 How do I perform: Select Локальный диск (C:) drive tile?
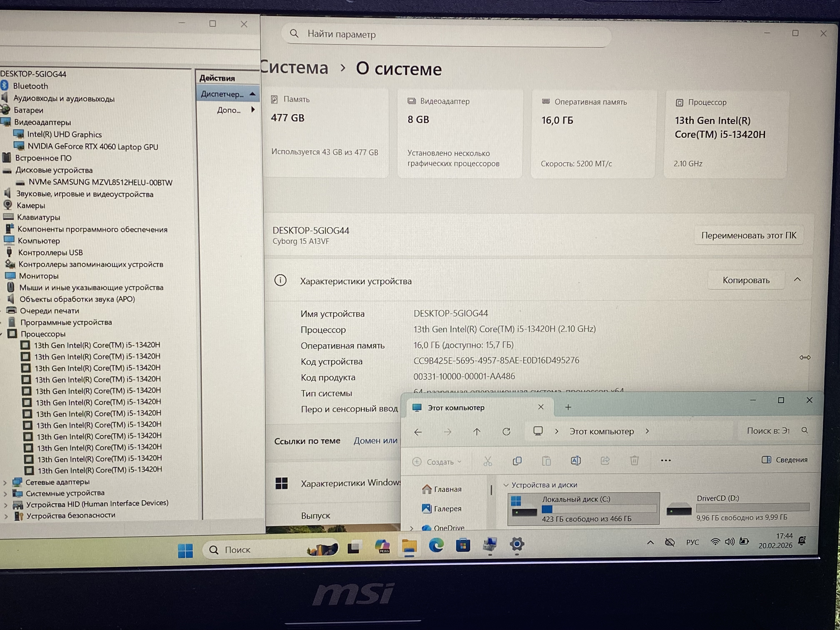[x=583, y=509]
